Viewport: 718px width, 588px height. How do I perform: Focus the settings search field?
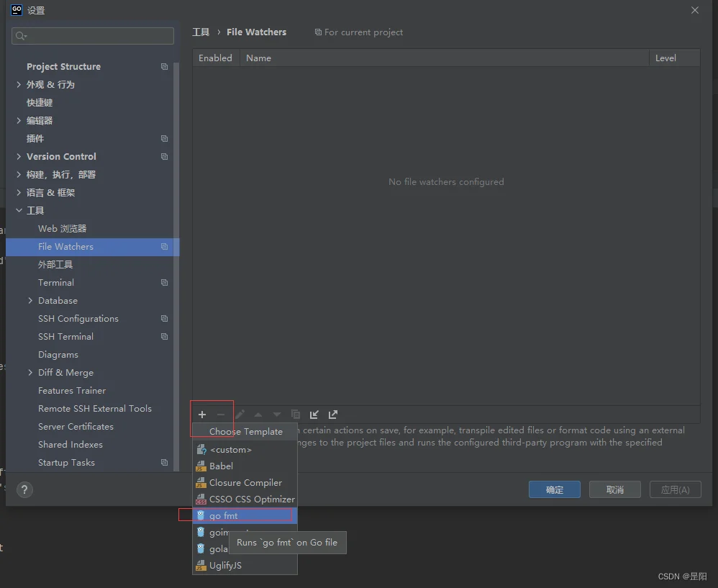(x=93, y=36)
